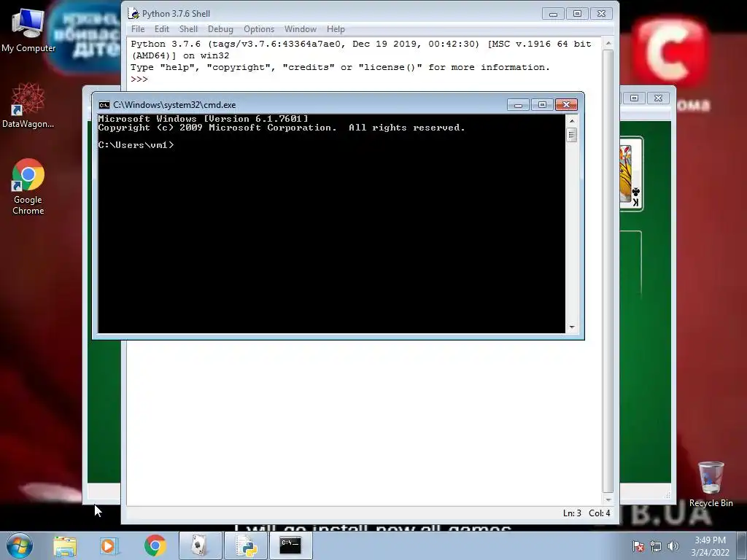Switch to Python IDLE via taskbar button
Image resolution: width=747 pixels, height=560 pixels.
[x=245, y=545]
